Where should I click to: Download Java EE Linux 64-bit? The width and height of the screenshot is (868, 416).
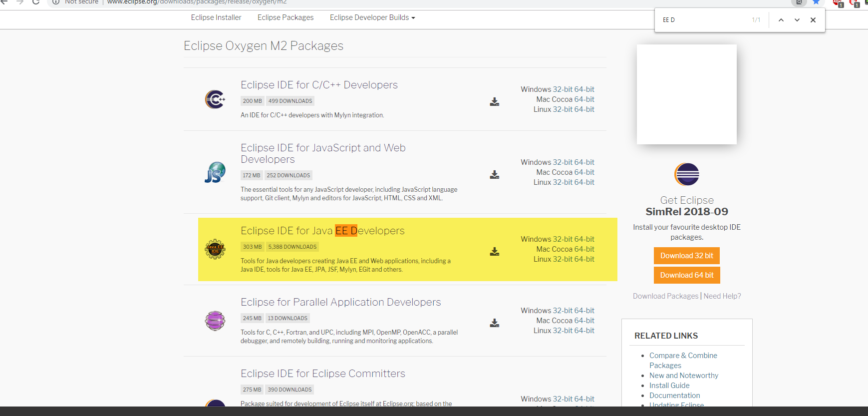[584, 259]
